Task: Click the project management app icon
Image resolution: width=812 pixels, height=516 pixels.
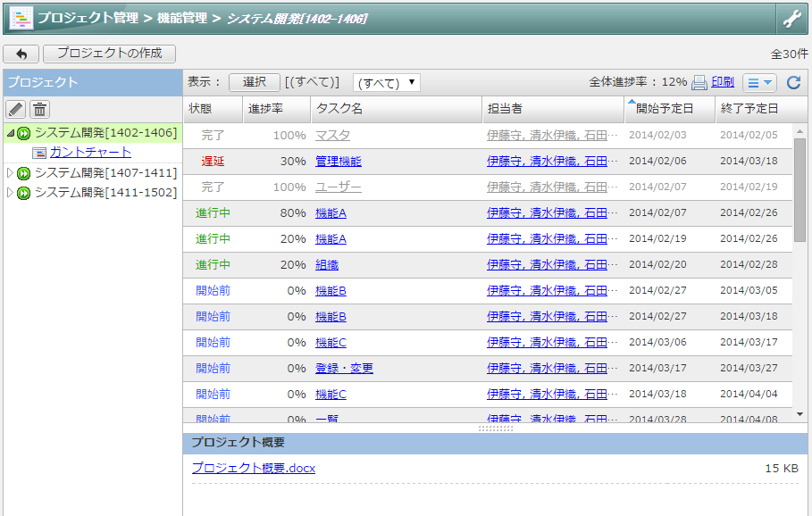Action: pyautogui.click(x=20, y=19)
